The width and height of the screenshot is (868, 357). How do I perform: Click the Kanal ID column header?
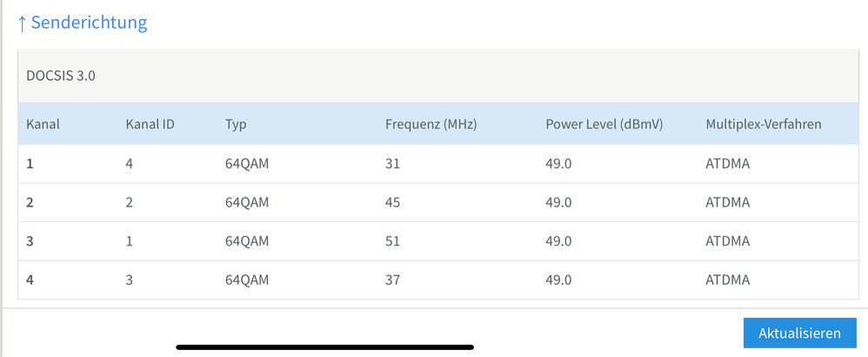(x=150, y=124)
